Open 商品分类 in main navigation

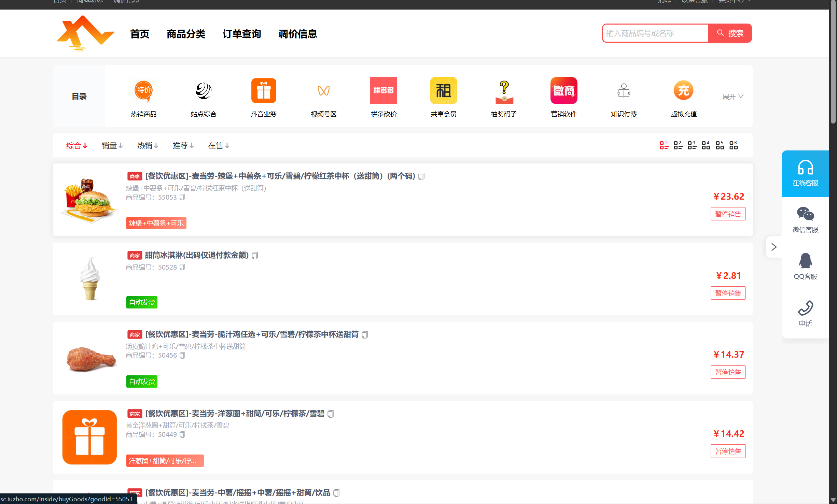click(x=186, y=34)
